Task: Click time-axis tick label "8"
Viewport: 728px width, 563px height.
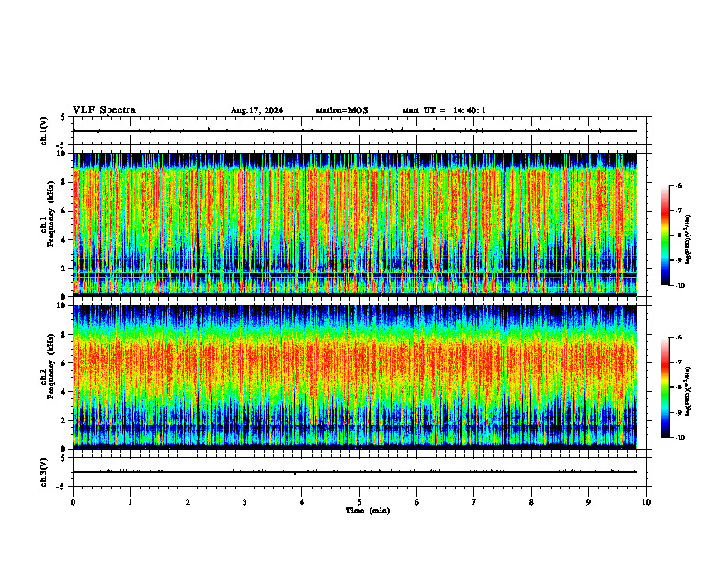Action: [531, 502]
